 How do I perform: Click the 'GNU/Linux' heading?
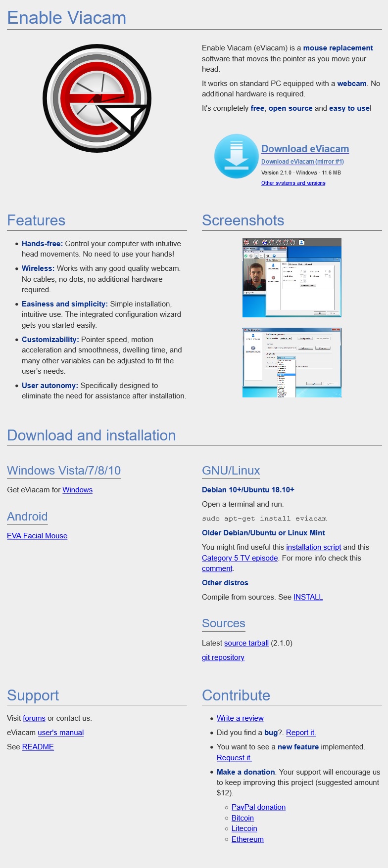231,471
